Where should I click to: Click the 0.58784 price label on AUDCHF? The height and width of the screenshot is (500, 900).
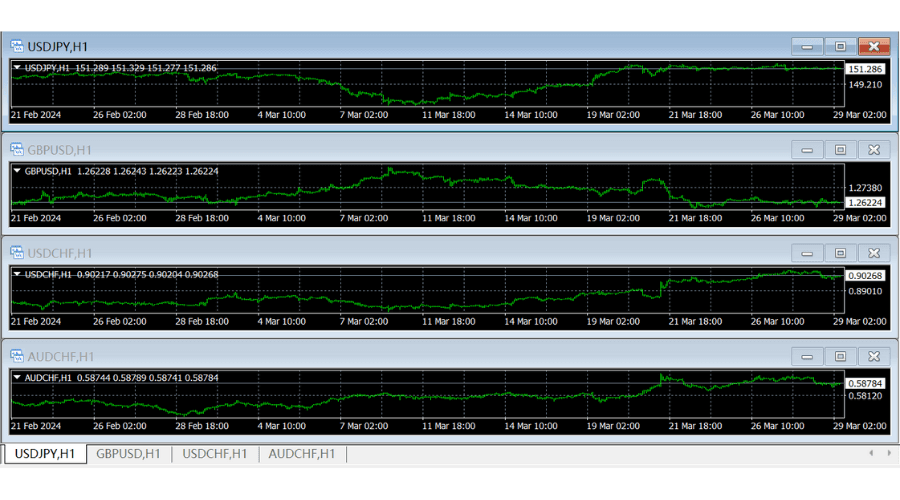[x=865, y=383]
